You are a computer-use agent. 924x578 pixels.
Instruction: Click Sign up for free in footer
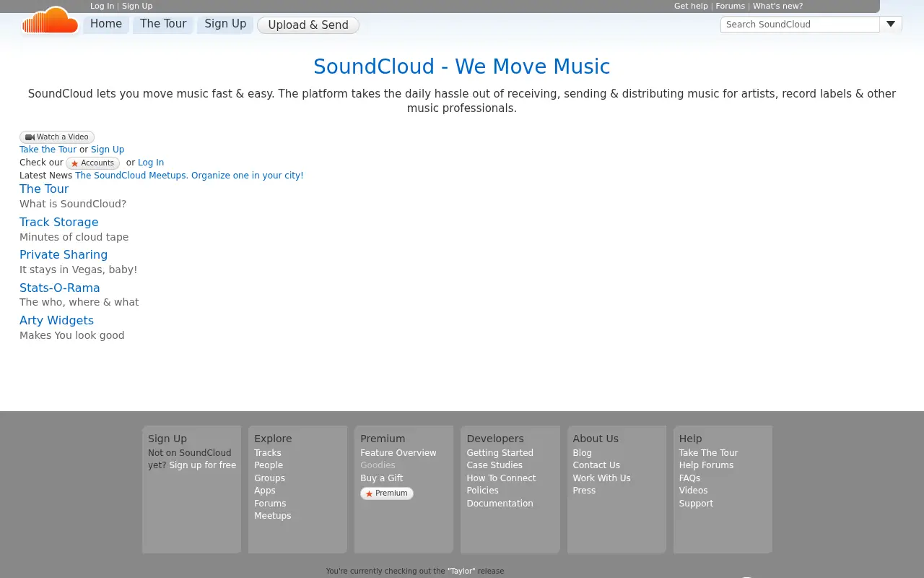pyautogui.click(x=203, y=465)
